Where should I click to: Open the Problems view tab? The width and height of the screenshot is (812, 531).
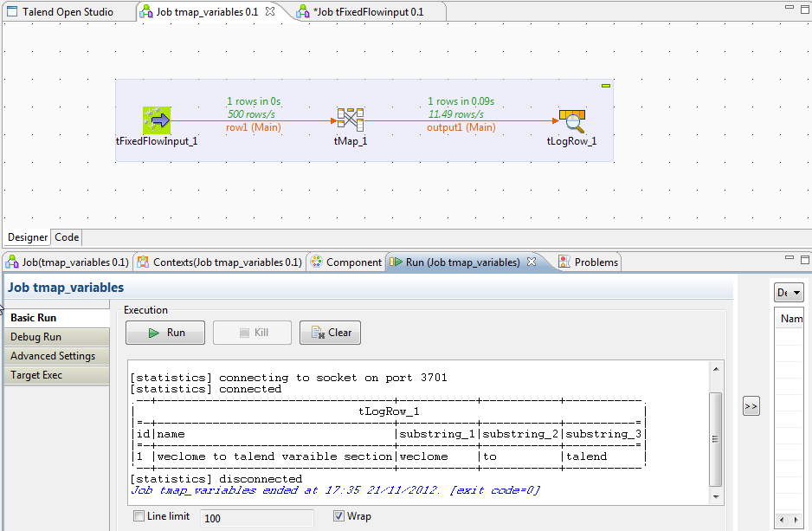pyautogui.click(x=589, y=262)
